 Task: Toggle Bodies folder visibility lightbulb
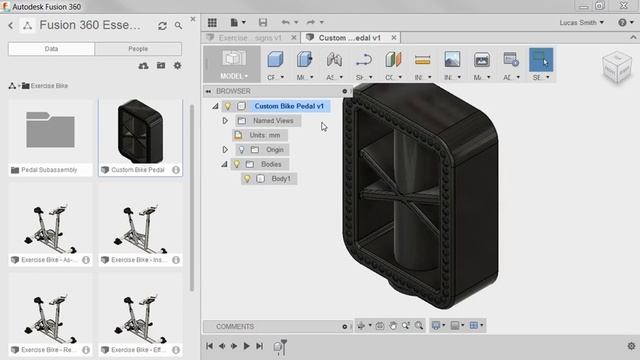point(237,164)
